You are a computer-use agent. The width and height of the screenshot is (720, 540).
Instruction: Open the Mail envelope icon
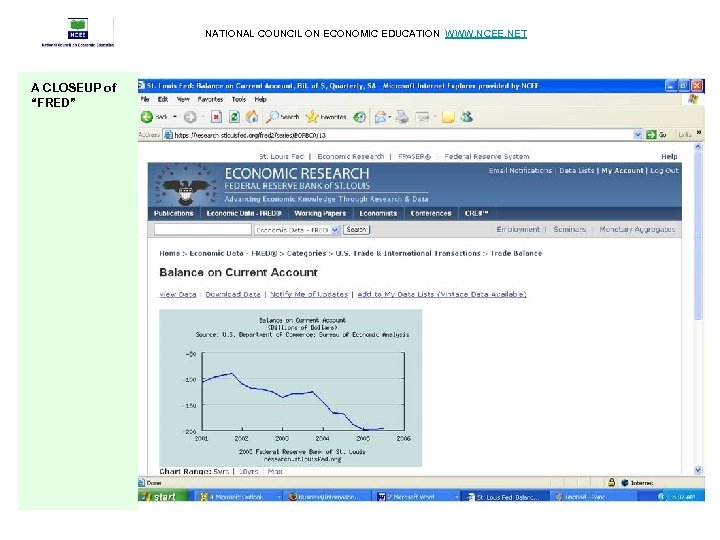pyautogui.click(x=380, y=118)
